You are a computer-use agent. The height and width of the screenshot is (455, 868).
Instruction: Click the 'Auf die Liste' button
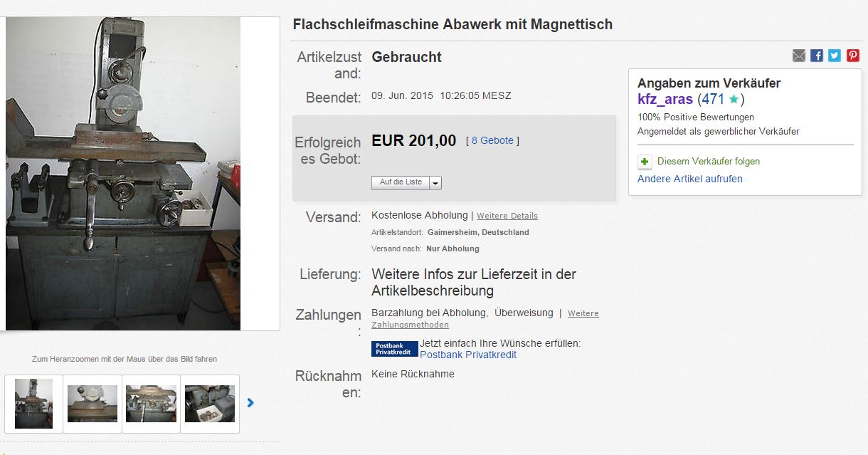tap(401, 182)
